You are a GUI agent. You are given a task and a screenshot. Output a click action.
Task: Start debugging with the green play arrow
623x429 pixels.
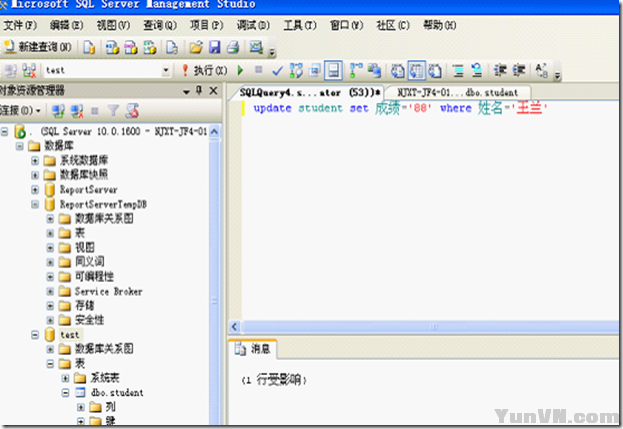[x=240, y=71]
